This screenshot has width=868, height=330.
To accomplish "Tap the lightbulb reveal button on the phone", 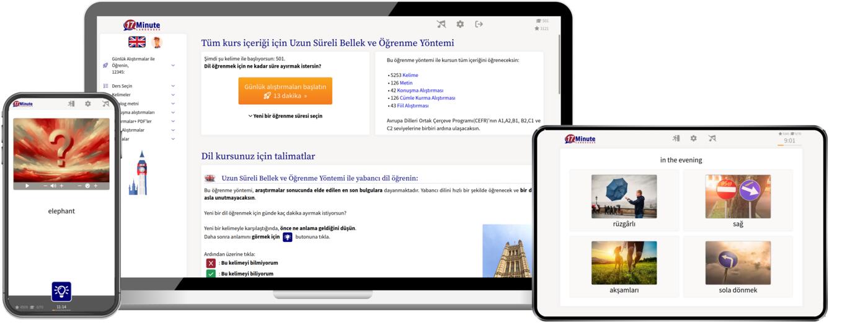I will click(x=61, y=291).
